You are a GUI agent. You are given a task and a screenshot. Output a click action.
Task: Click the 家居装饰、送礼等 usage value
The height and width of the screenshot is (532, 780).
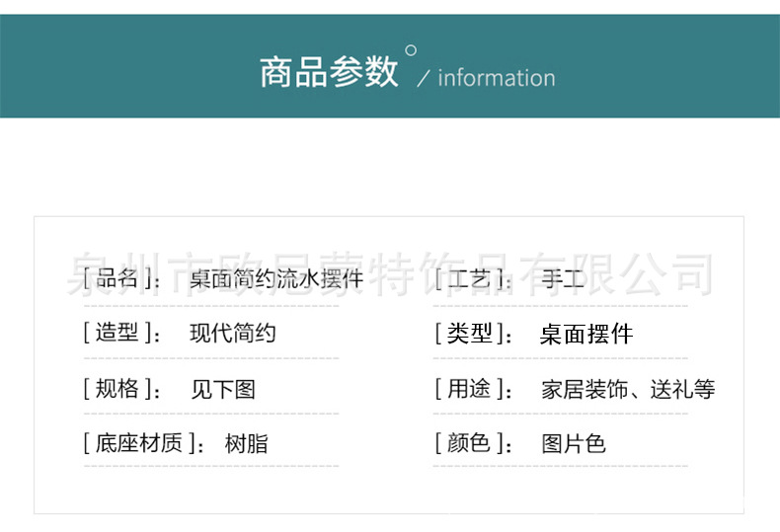(x=628, y=389)
